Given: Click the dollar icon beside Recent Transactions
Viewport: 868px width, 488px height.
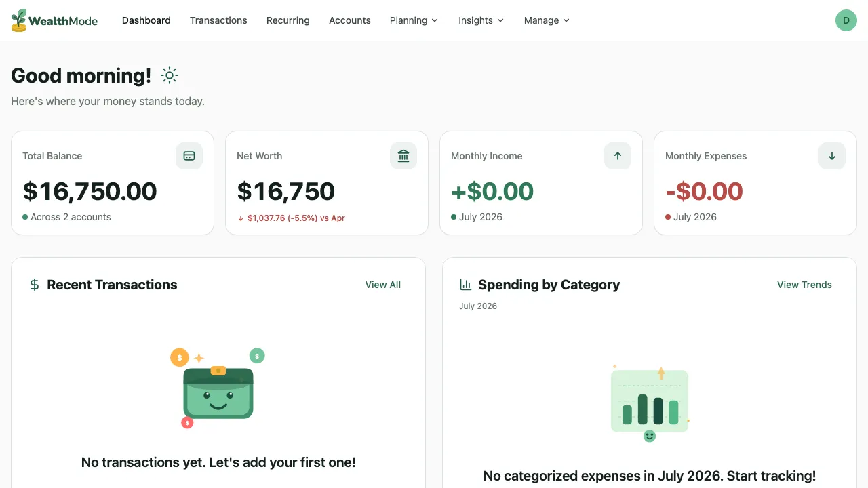Looking at the screenshot, I should 35,285.
